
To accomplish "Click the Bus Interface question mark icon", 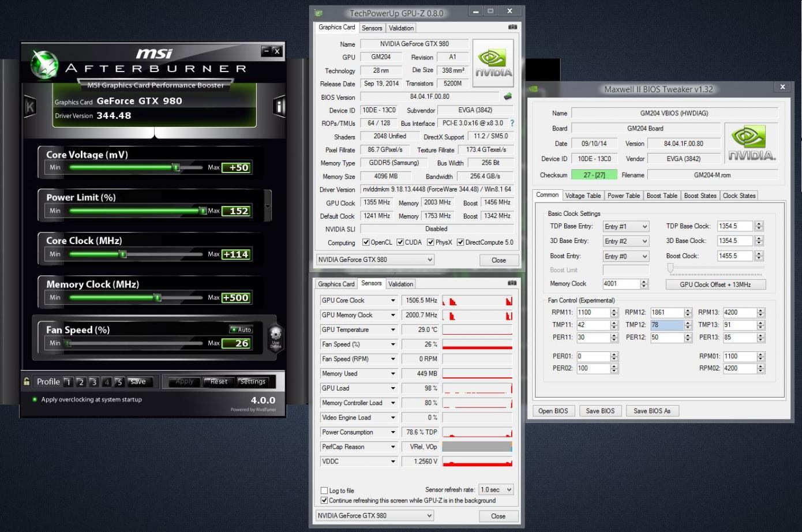I will point(512,123).
